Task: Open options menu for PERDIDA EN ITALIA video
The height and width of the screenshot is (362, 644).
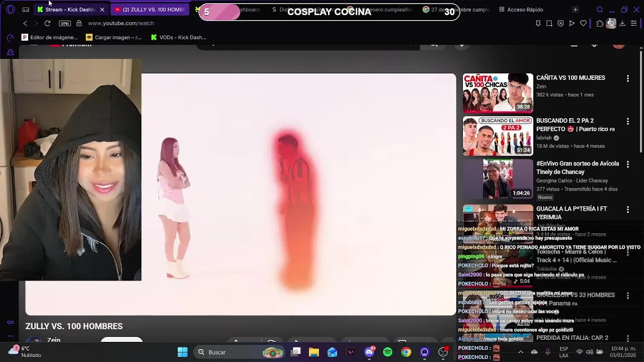Action: point(627,338)
